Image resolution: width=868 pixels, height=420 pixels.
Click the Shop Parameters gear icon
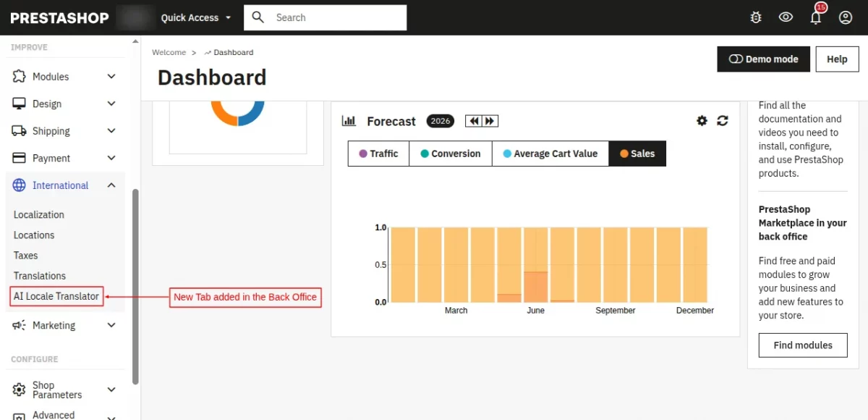[x=20, y=390]
